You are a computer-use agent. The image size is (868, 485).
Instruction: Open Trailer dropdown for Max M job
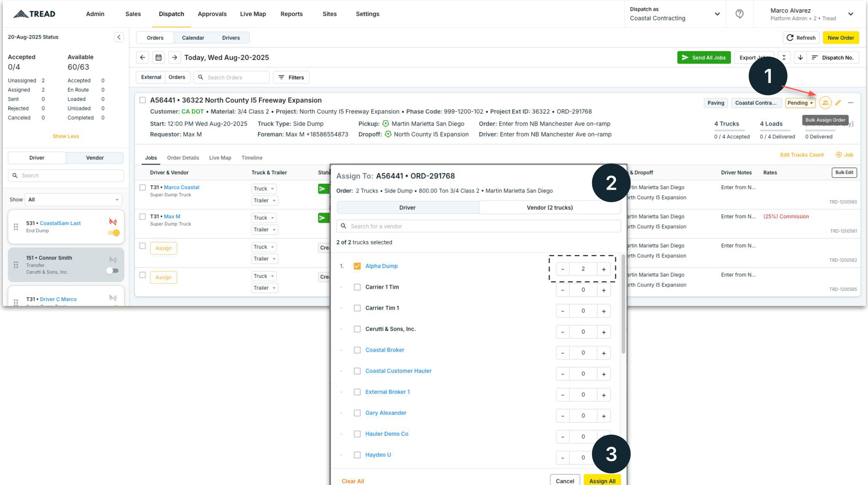point(265,230)
